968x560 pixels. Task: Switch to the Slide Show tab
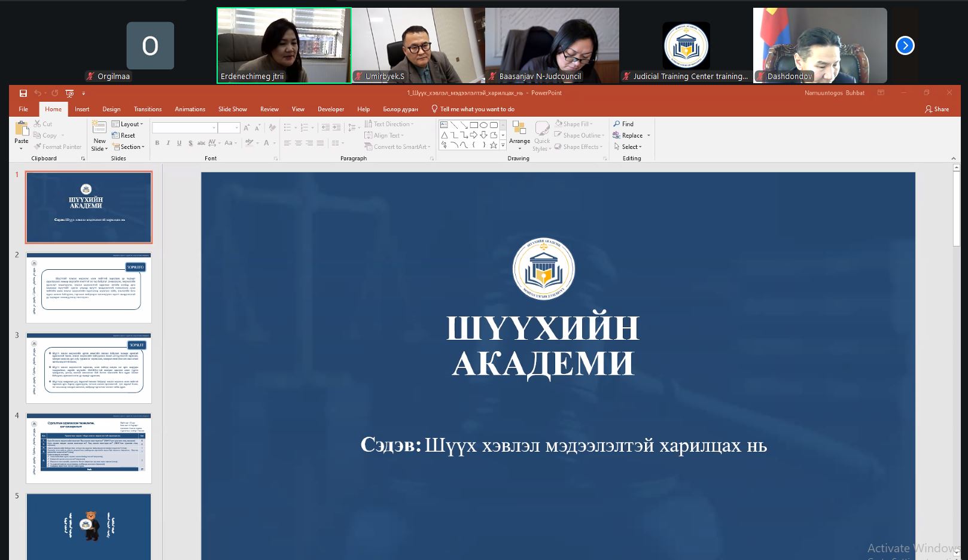pyautogui.click(x=232, y=109)
